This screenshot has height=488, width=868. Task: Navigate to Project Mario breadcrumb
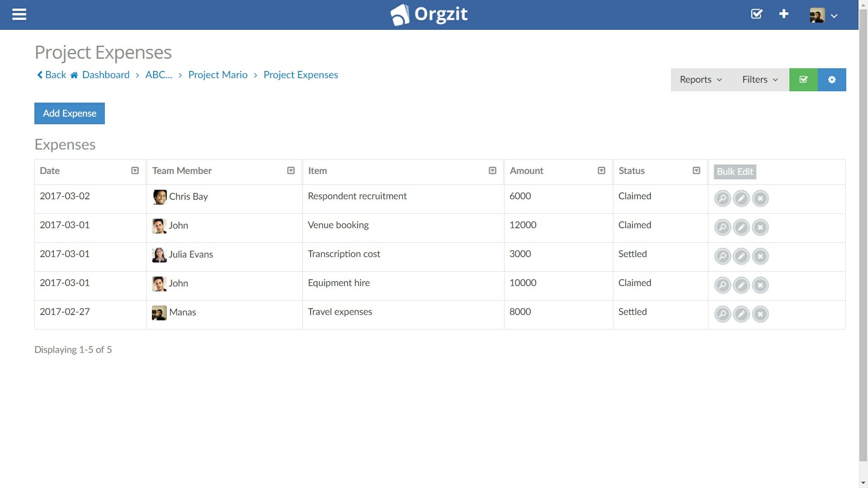217,75
